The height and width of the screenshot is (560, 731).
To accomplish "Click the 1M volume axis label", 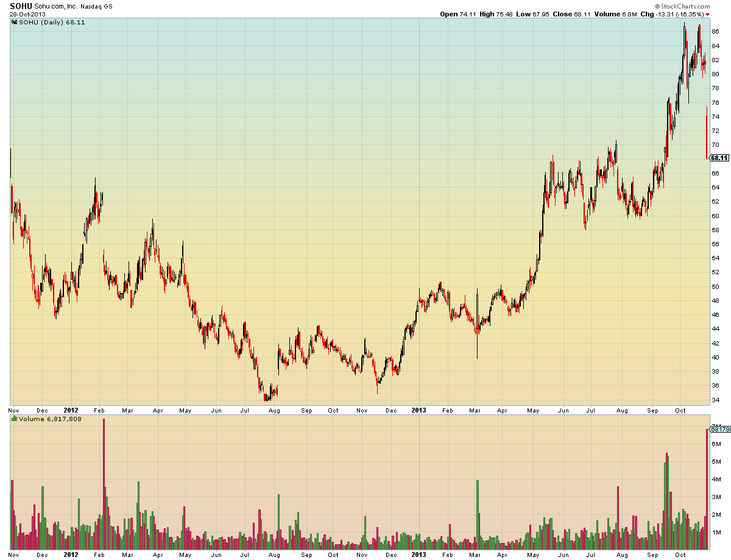I will tap(716, 532).
